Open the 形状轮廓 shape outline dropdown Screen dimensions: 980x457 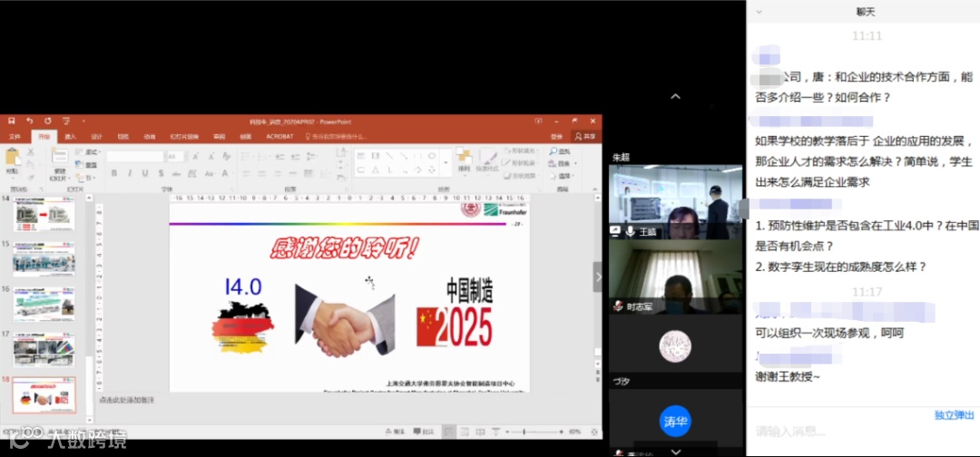tap(519, 163)
